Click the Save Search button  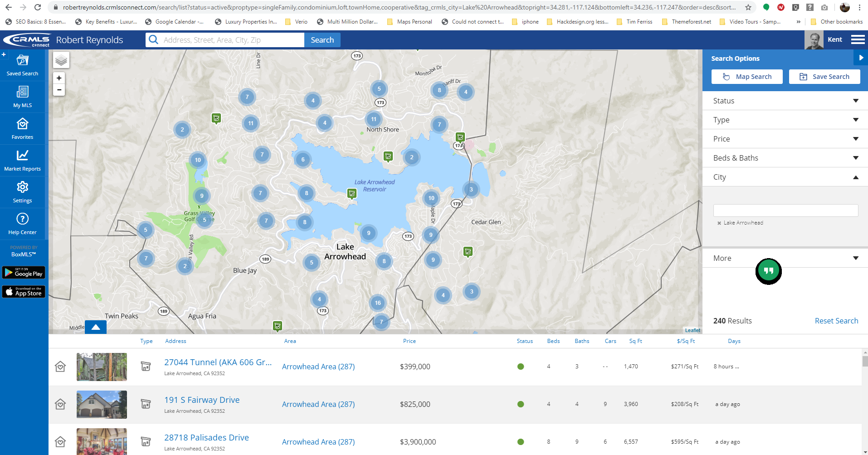coord(824,77)
